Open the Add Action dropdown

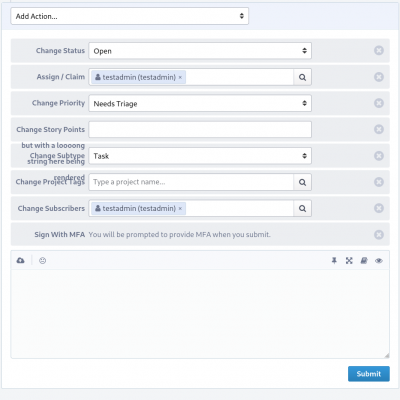(130, 16)
